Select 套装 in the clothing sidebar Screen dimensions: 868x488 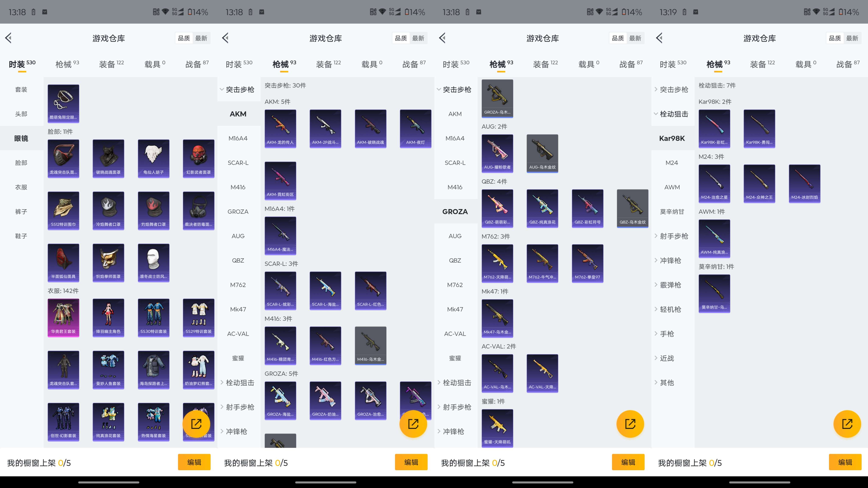[21, 90]
